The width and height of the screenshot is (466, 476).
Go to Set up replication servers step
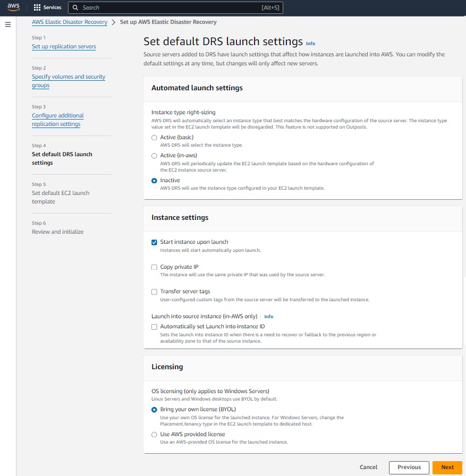pyautogui.click(x=64, y=47)
